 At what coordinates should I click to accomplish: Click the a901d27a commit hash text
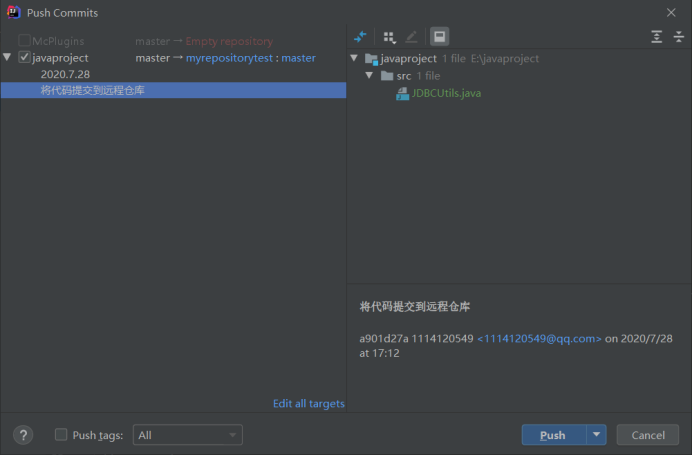point(384,339)
